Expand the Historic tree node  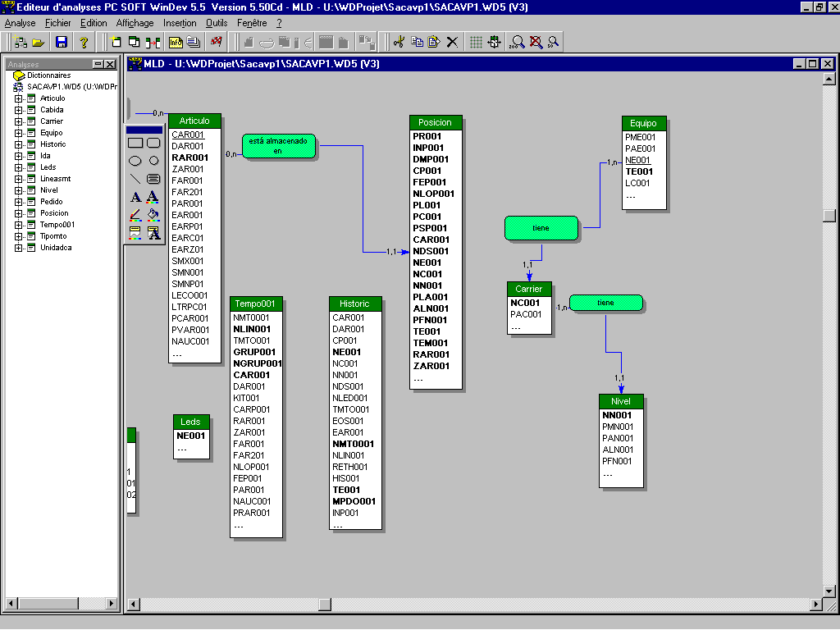[18, 144]
